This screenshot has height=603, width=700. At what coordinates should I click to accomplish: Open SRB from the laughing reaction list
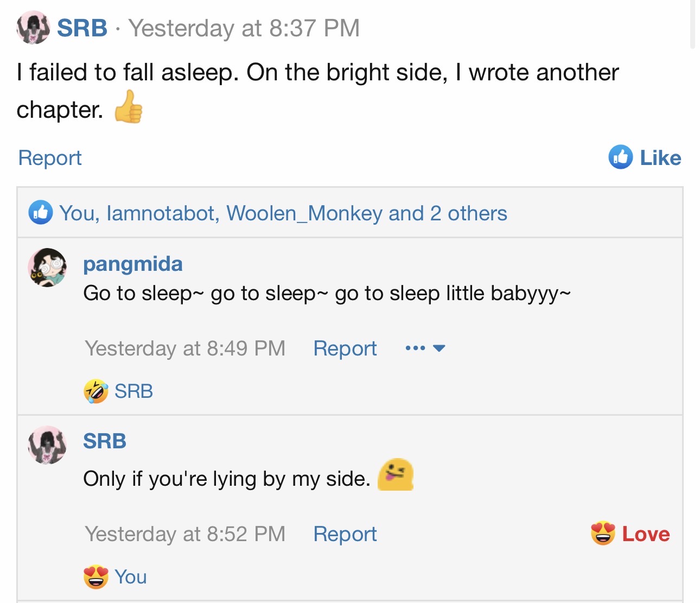coord(133,391)
